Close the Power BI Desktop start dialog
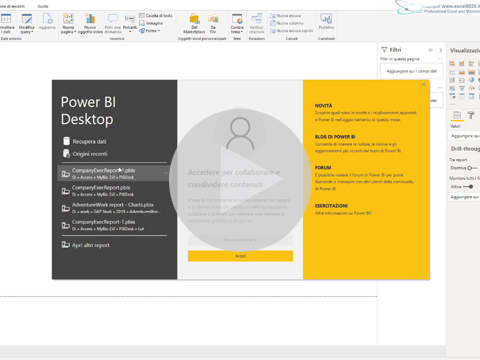The image size is (480, 360). [x=423, y=84]
